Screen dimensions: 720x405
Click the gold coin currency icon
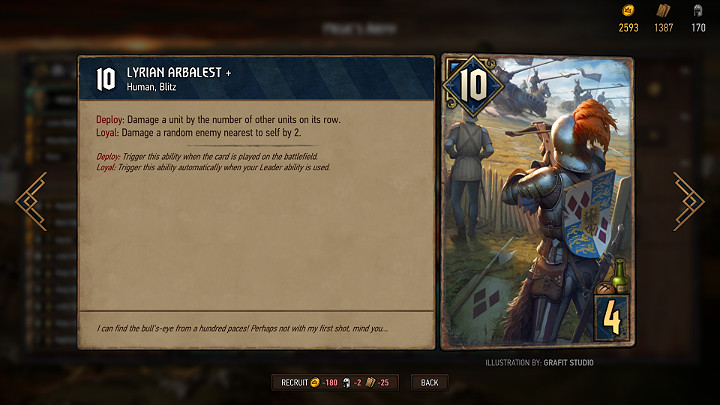pos(628,10)
